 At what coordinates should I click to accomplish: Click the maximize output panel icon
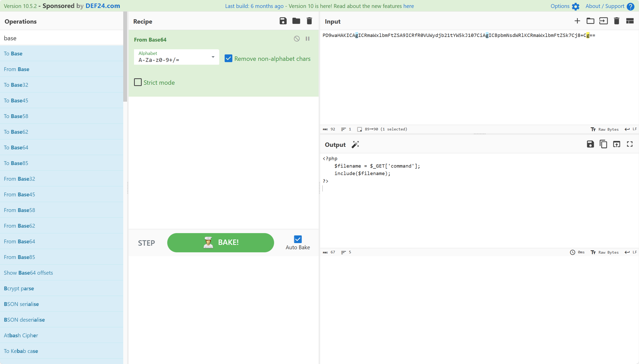pos(630,145)
